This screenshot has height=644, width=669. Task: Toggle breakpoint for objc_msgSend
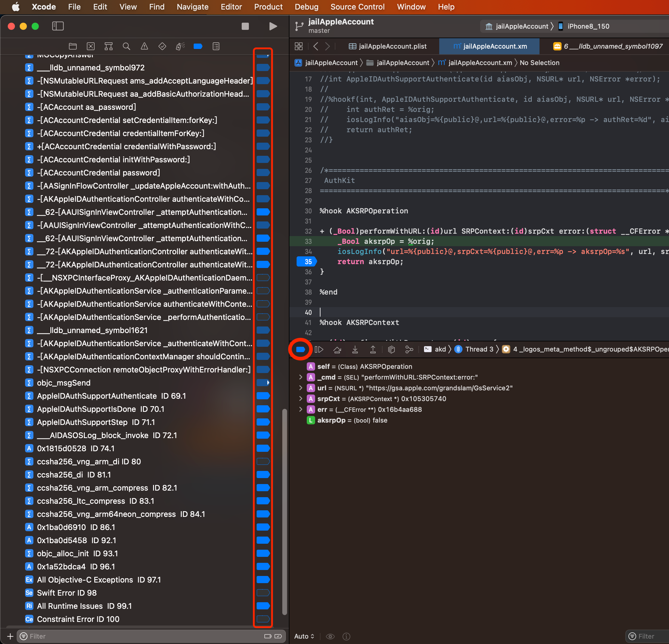click(x=263, y=383)
